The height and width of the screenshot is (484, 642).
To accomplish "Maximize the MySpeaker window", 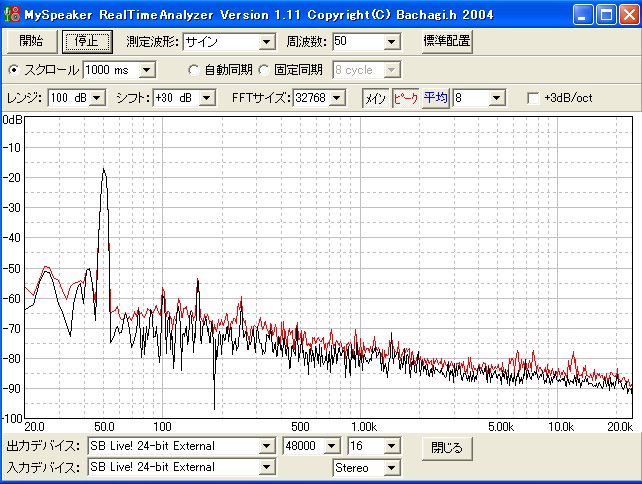I will point(606,15).
